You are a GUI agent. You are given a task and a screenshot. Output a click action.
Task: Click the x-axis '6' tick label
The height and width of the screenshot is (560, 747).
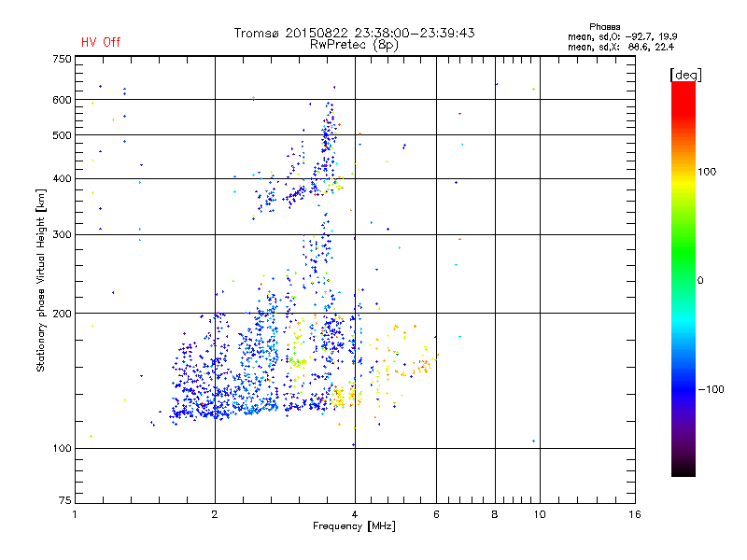click(436, 514)
